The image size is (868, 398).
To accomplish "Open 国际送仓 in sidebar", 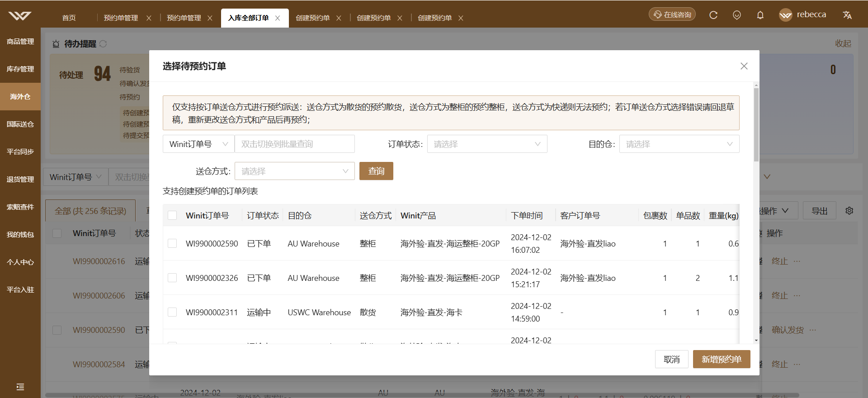I will (x=20, y=124).
